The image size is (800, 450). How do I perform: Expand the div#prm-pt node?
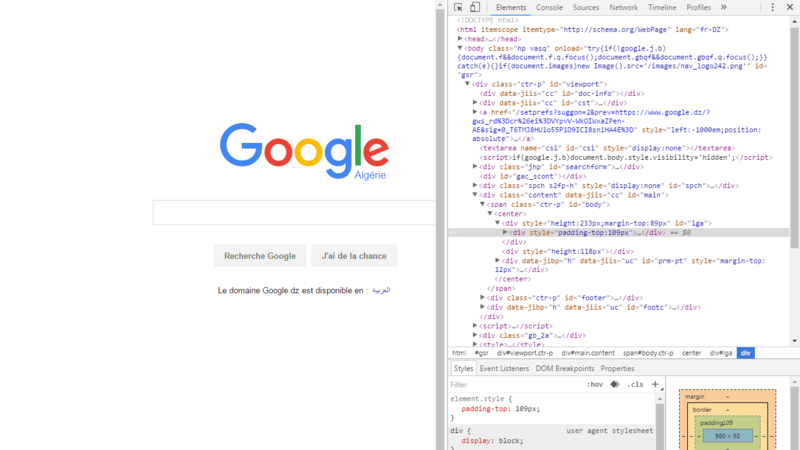click(497, 260)
